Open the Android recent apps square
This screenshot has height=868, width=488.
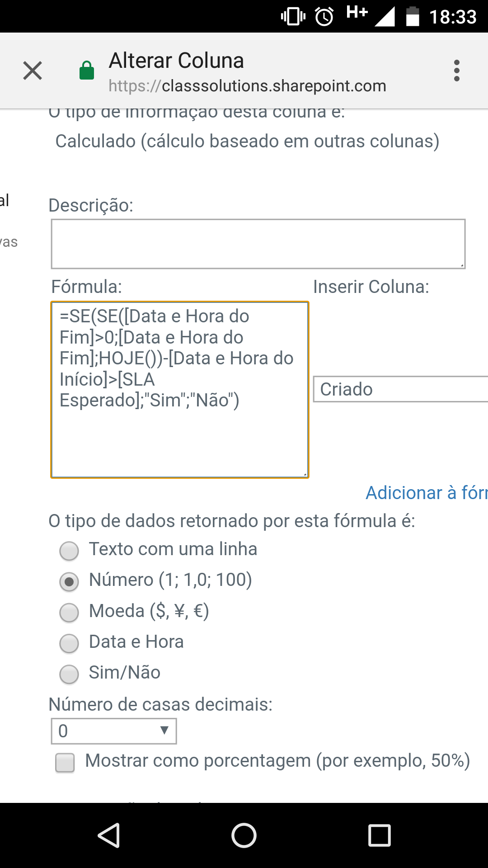tap(380, 835)
